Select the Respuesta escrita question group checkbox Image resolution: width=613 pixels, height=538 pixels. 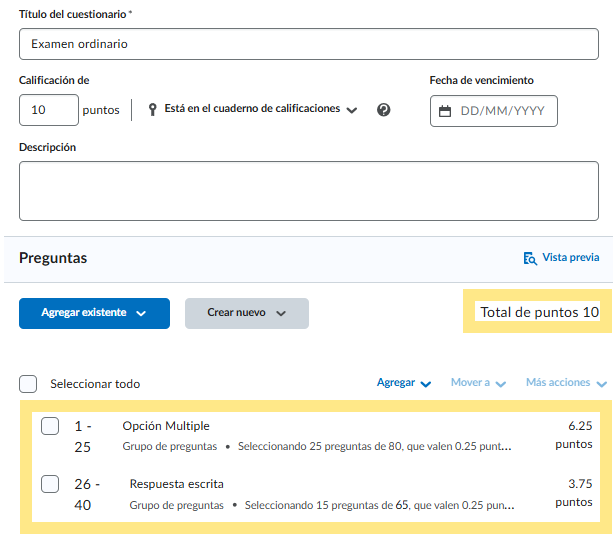[x=50, y=485]
